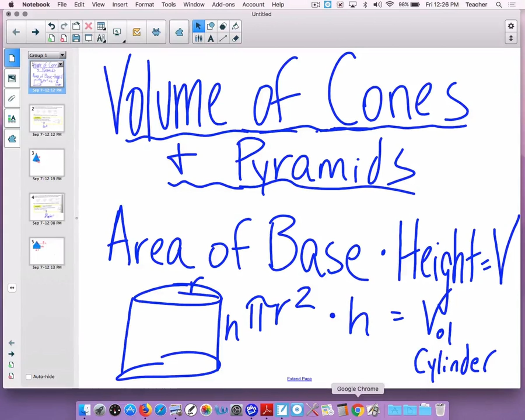
Task: Open the Attachments sidebar tab
Action: point(12,98)
